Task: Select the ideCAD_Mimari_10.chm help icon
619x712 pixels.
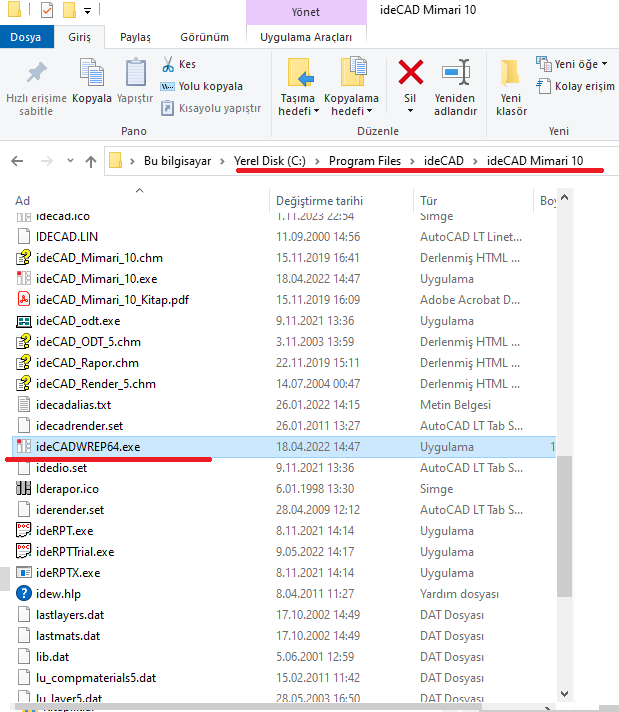Action: (24, 258)
